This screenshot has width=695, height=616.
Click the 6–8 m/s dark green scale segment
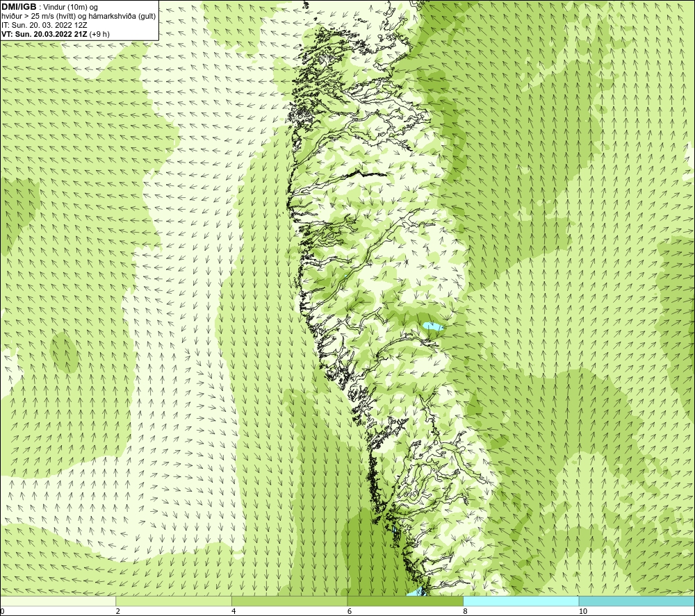(405, 601)
